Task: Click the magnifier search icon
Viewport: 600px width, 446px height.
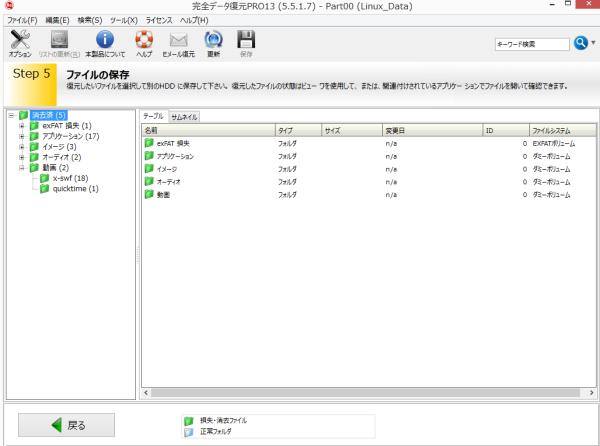Action: tap(580, 44)
